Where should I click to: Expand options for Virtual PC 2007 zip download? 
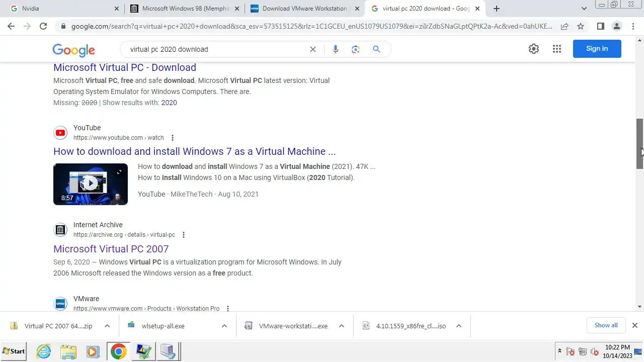(107, 326)
